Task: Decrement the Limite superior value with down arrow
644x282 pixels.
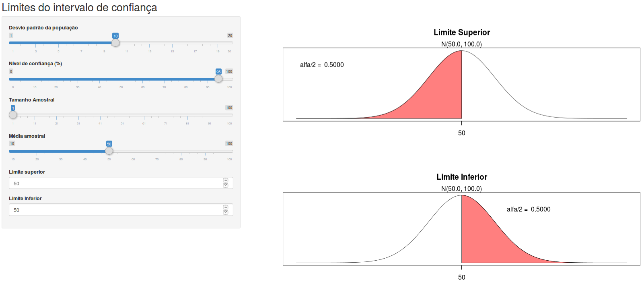Action: pyautogui.click(x=226, y=185)
